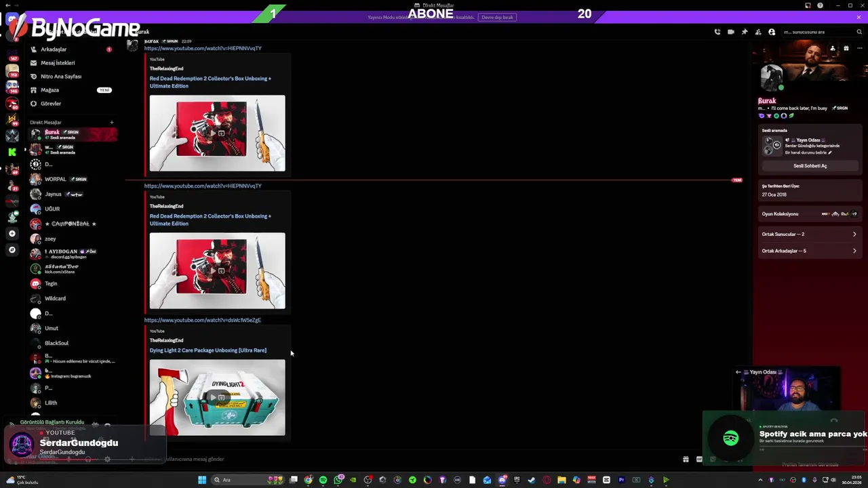Open Spotify from the taskbar
The height and width of the screenshot is (488, 868).
(323, 480)
